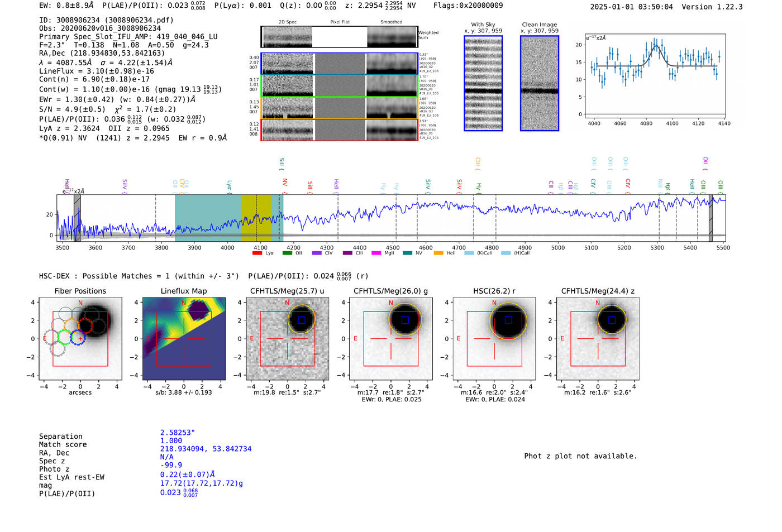This screenshot has height=532, width=782.
Task: Open the CFHTLS/Meg(25.7) u cutout
Action: pos(288,339)
